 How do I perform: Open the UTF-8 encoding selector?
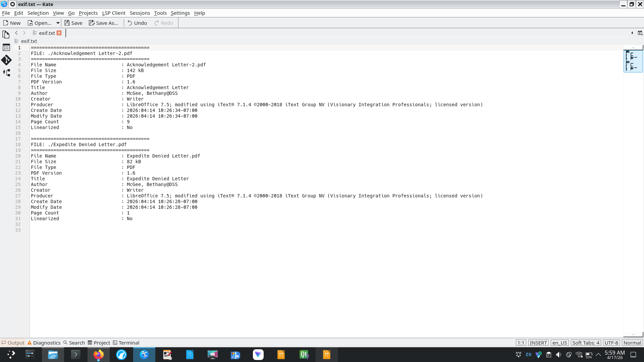pos(611,343)
